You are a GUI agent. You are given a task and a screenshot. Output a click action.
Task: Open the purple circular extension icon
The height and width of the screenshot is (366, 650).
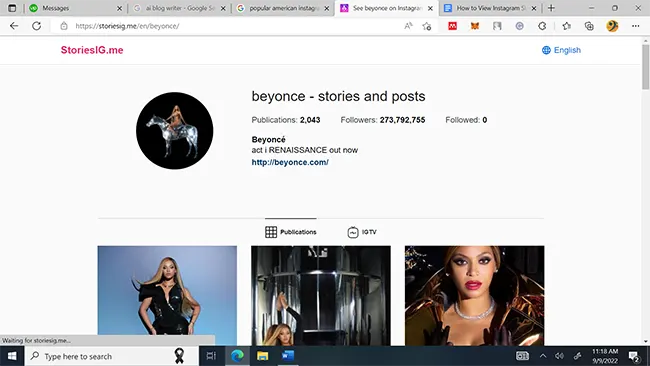[519, 26]
